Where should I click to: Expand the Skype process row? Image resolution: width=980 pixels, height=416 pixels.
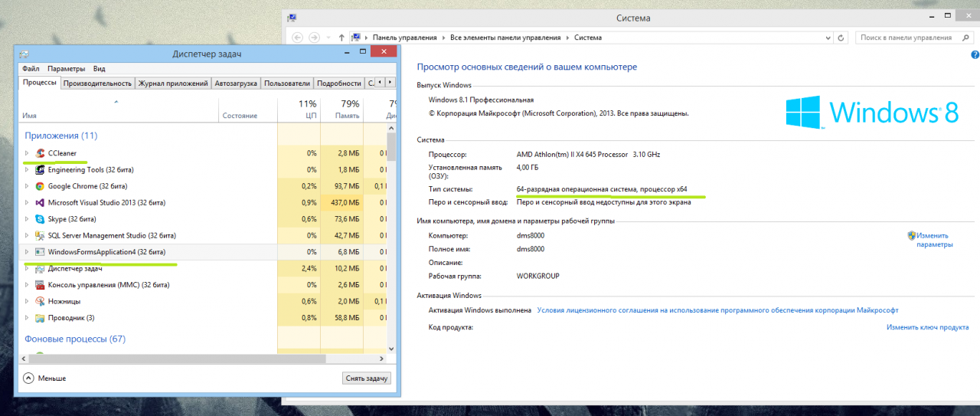(x=27, y=219)
